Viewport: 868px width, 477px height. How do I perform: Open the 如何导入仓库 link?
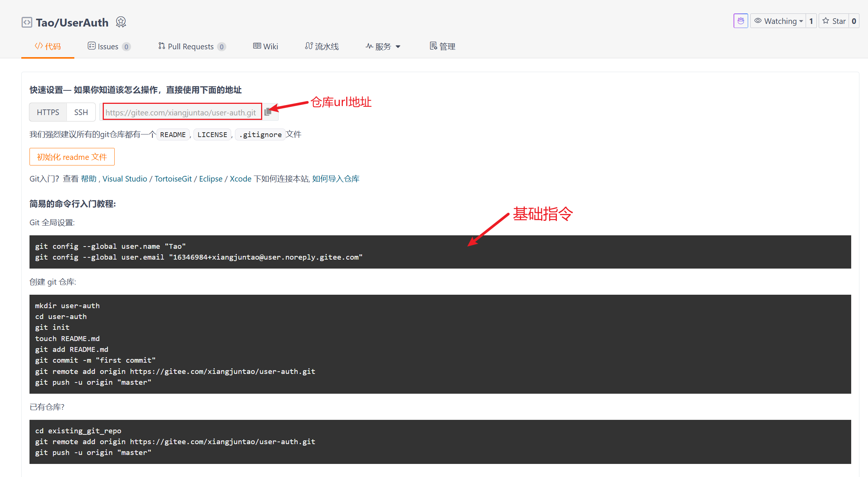point(335,179)
